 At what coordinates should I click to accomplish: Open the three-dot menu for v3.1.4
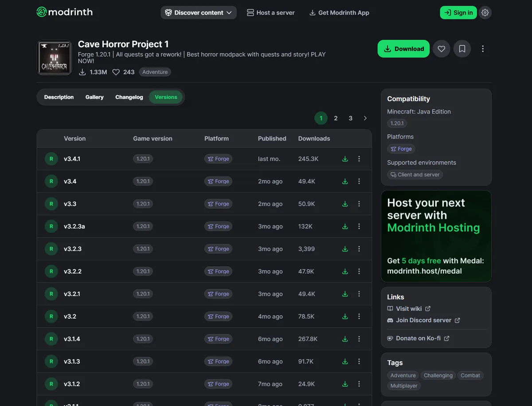359,339
